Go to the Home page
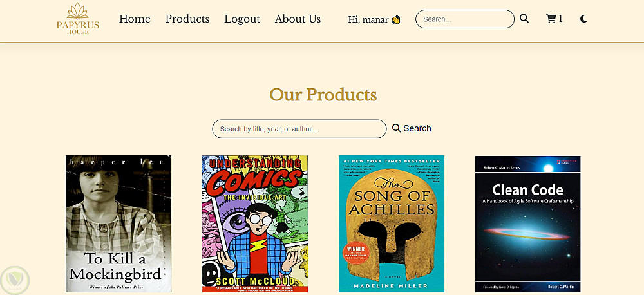Viewport: 644px width, 295px height. tap(135, 19)
